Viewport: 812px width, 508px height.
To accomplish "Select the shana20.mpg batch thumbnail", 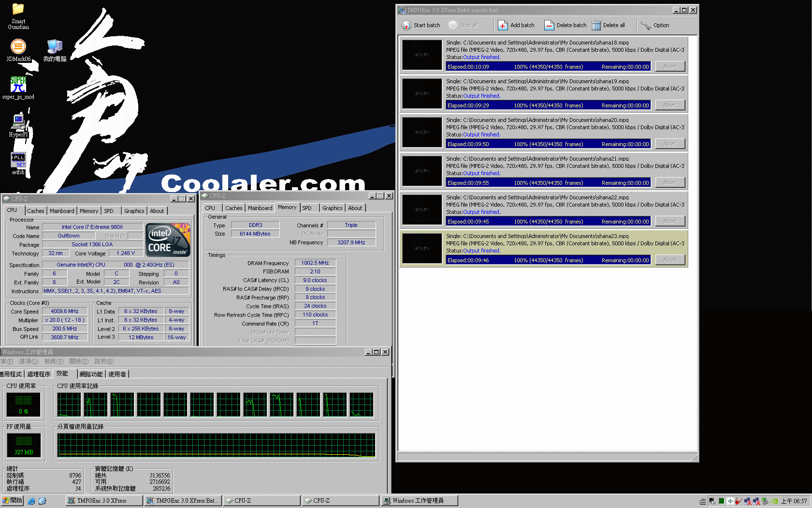I will (x=422, y=132).
